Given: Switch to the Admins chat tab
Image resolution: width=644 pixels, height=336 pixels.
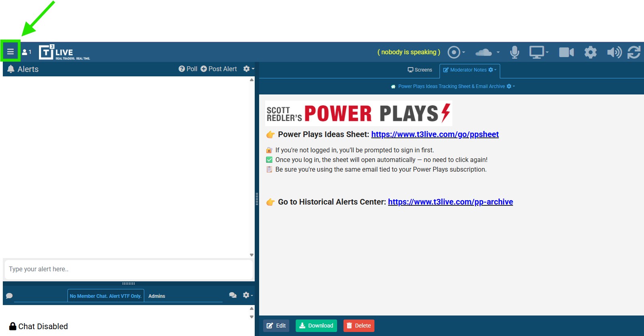Looking at the screenshot, I should [157, 296].
